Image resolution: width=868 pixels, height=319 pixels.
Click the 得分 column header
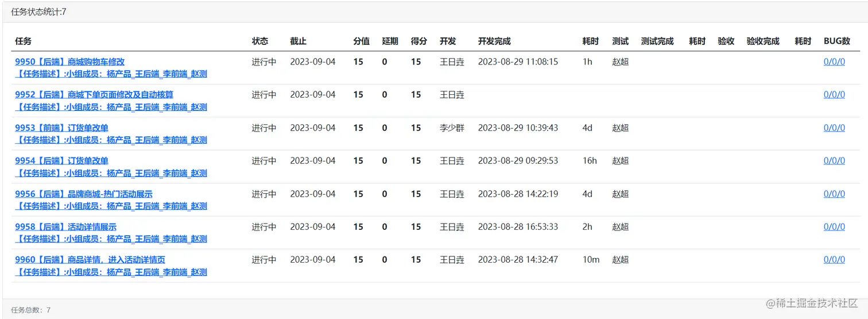point(419,41)
